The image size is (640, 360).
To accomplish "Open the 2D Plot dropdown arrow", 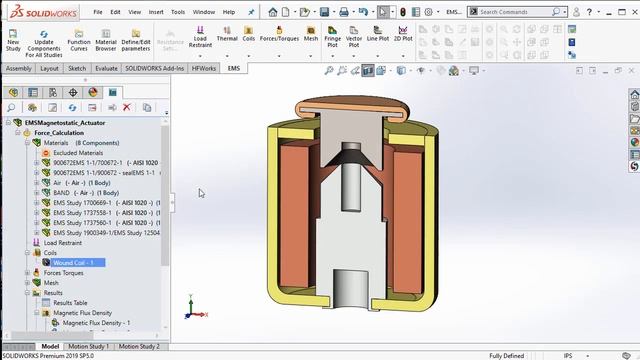I will pyautogui.click(x=403, y=56).
